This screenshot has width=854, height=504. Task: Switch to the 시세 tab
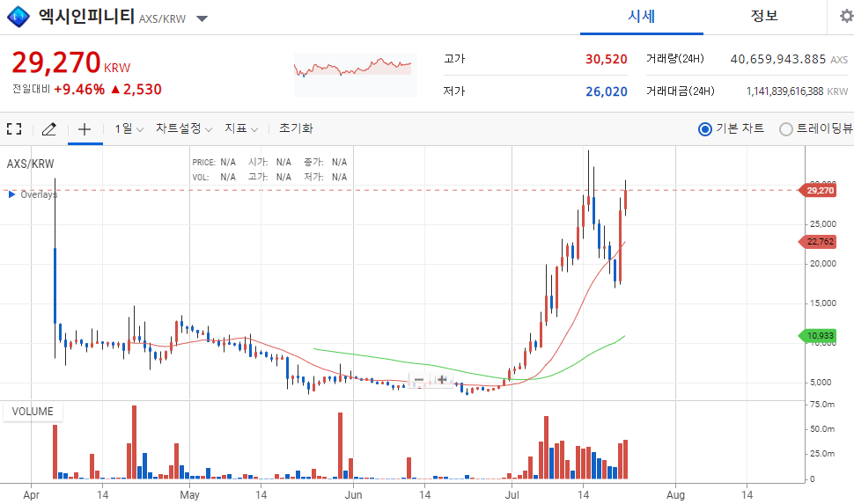(x=642, y=17)
